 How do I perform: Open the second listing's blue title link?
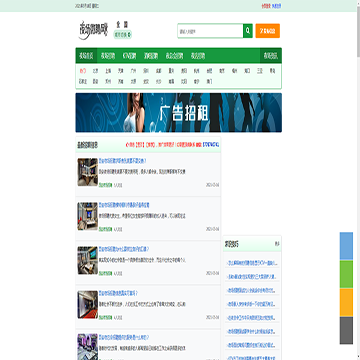pos(124,205)
